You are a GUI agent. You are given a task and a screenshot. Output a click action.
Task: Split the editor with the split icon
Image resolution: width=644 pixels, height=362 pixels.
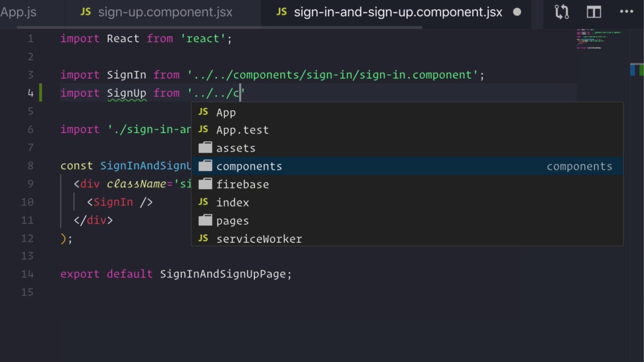coord(594,12)
